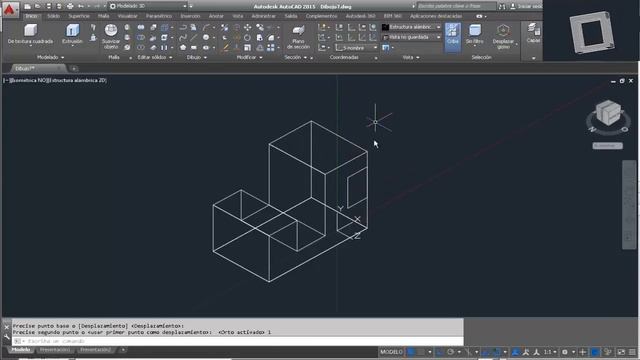
Task: Expand the Modificar panel
Action: tap(249, 58)
